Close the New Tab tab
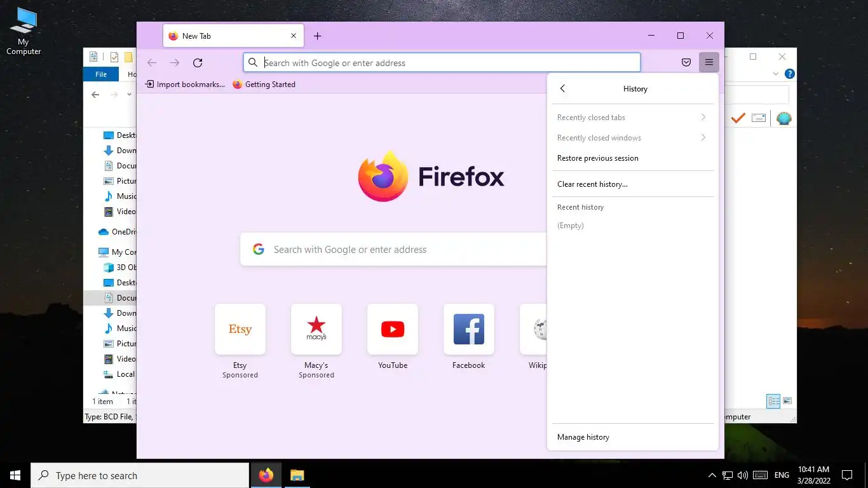 [294, 36]
